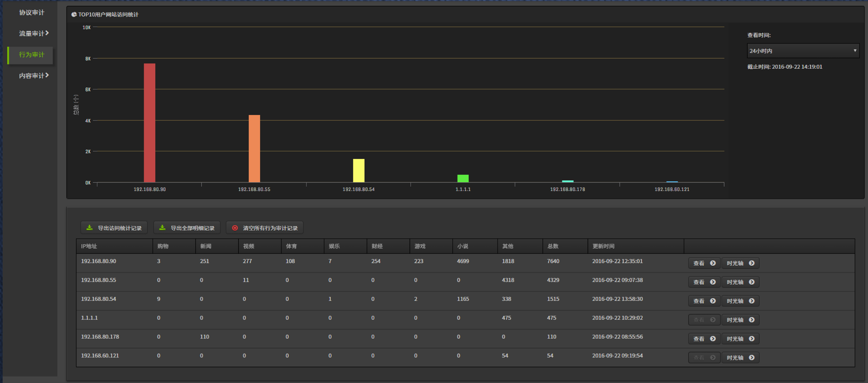Click arrow icon on 查看 in 192.168.80.54 row
The width and height of the screenshot is (868, 383).
(713, 301)
